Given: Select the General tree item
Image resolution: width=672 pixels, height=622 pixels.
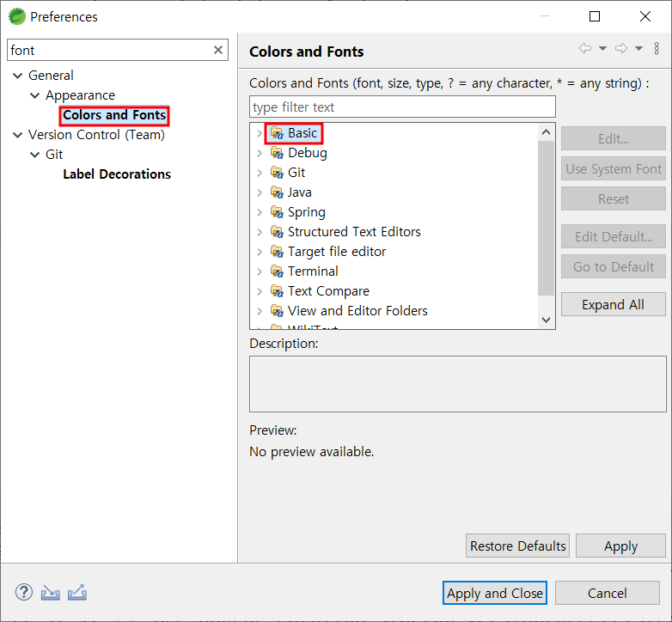Looking at the screenshot, I should pyautogui.click(x=51, y=76).
